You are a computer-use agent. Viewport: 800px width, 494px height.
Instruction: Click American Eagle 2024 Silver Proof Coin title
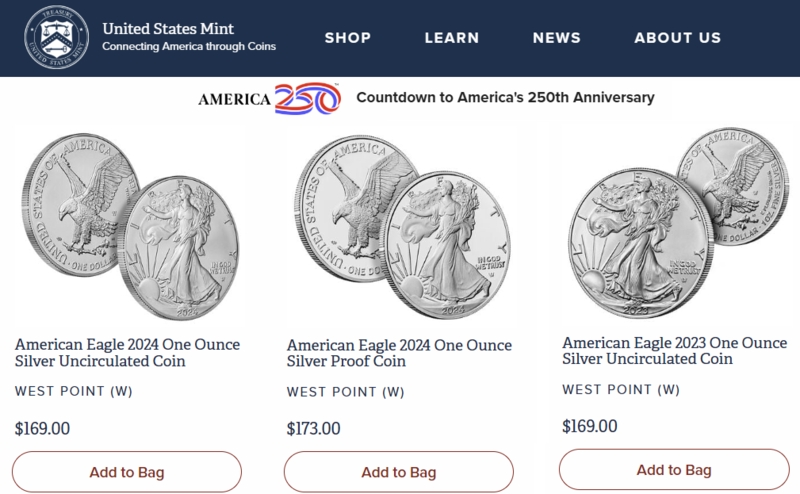(399, 353)
